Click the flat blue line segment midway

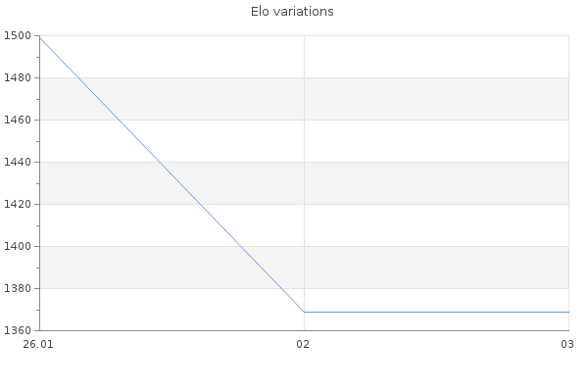pyautogui.click(x=436, y=312)
